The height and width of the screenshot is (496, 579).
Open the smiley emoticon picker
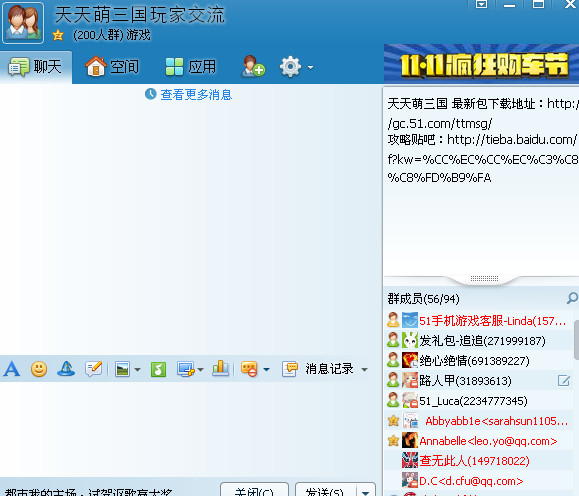click(39, 369)
